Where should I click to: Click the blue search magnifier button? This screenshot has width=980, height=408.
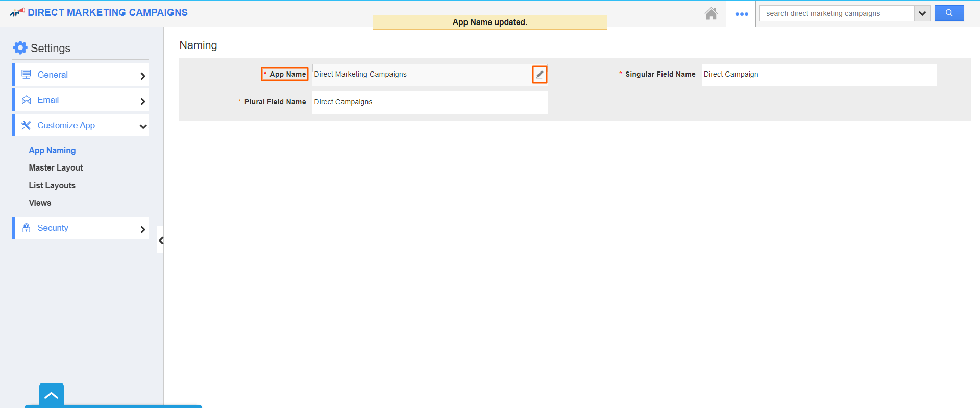[x=949, y=13]
